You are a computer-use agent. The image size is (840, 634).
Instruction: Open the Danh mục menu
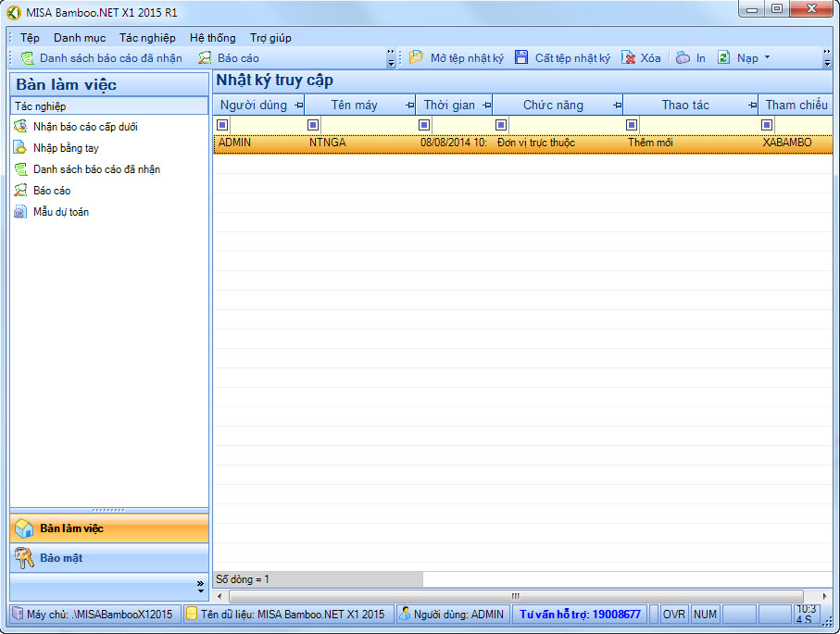click(x=80, y=37)
